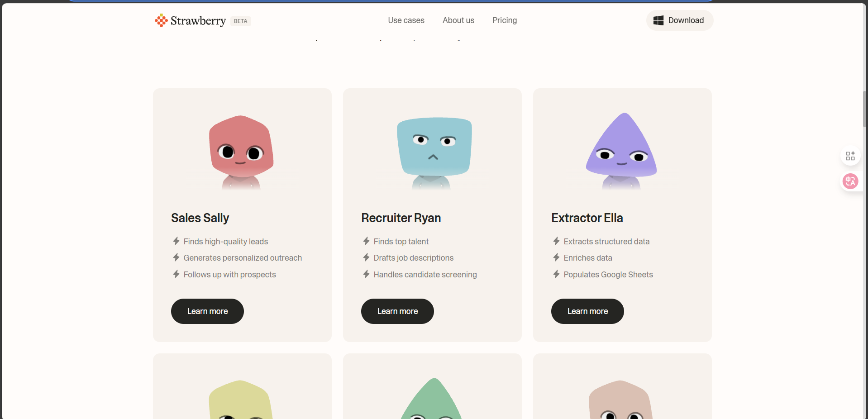Click the grid plus sidebar widget icon

click(850, 156)
